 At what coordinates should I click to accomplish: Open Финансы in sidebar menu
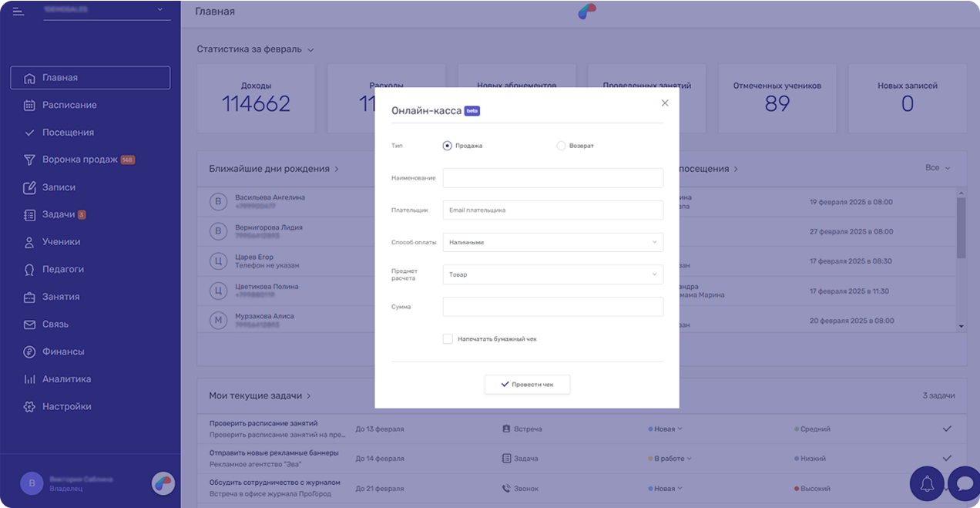(x=63, y=352)
